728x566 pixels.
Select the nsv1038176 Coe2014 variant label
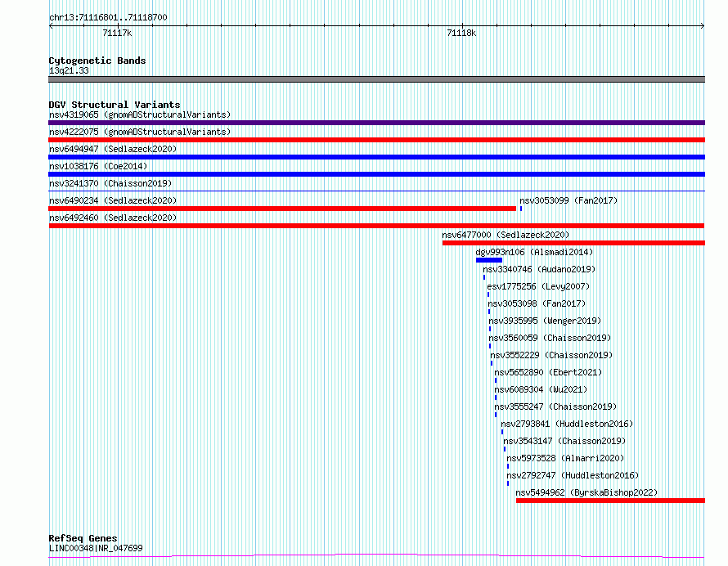98,166
